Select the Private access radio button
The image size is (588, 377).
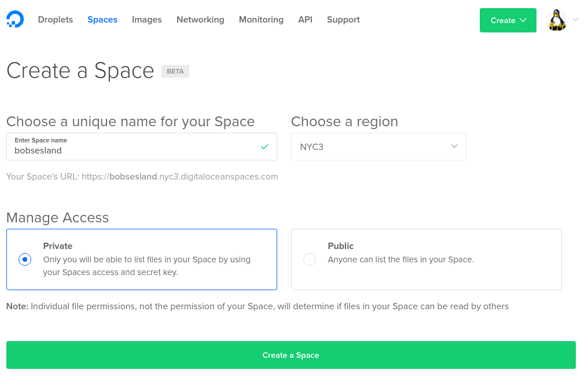tap(25, 259)
